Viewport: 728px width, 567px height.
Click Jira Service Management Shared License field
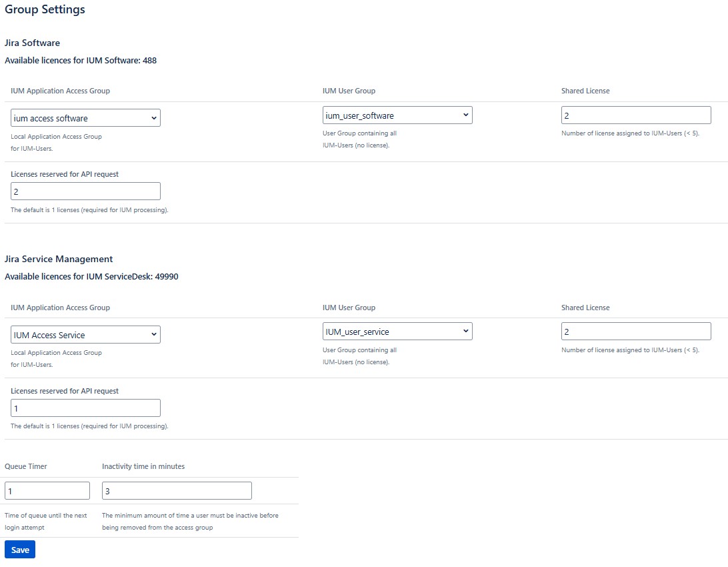(x=636, y=332)
